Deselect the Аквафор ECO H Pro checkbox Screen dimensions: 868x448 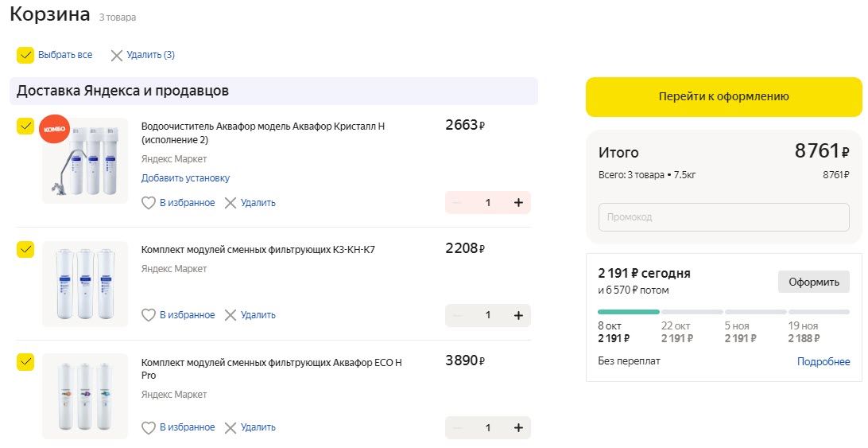25,362
